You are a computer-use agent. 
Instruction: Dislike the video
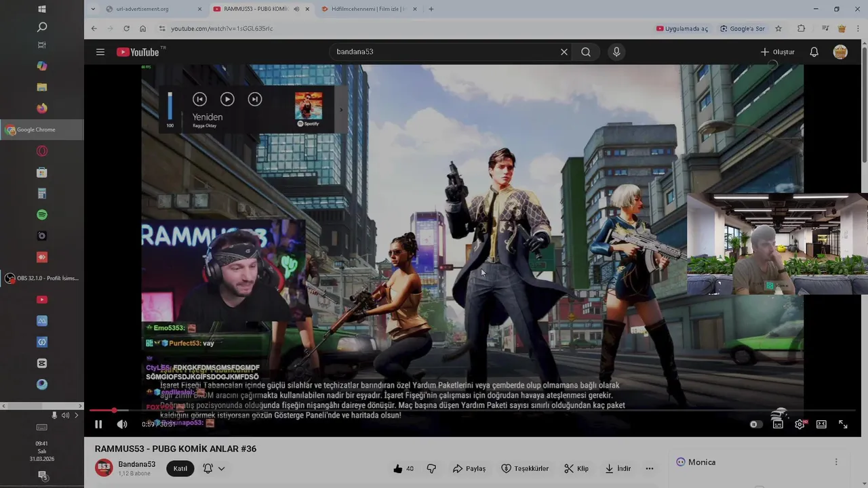(431, 468)
